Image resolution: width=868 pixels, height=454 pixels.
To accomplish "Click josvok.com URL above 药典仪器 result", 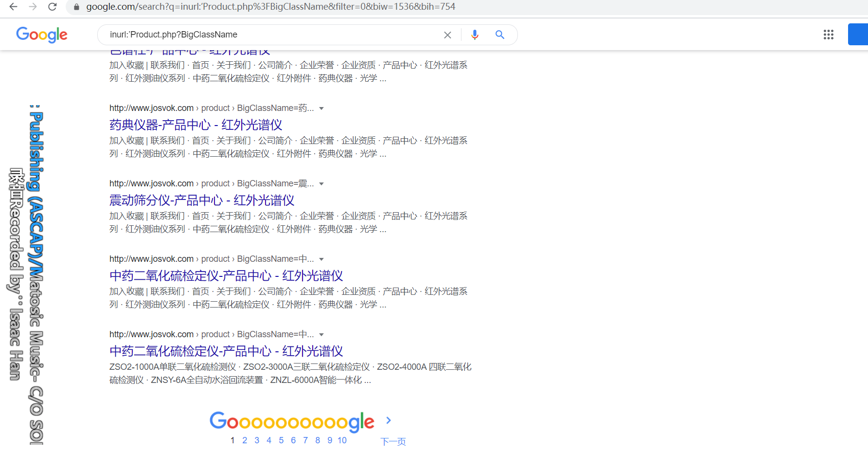I will click(x=212, y=108).
